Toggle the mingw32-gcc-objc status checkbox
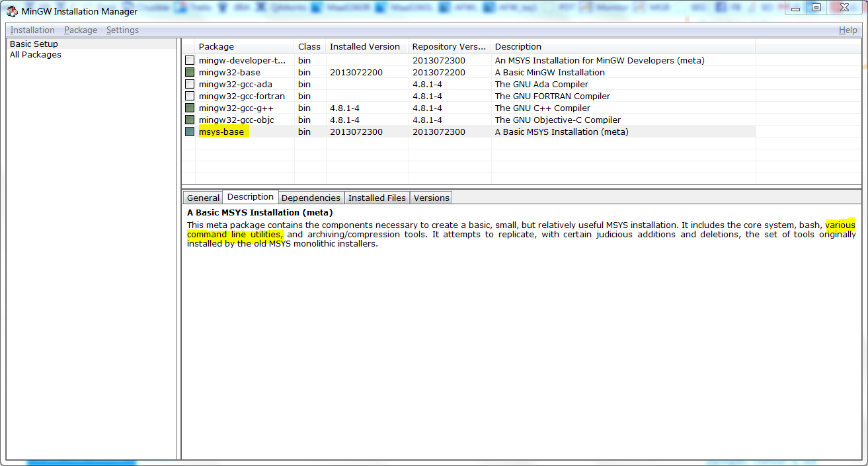Screen dimensions: 868x466 pos(190,120)
